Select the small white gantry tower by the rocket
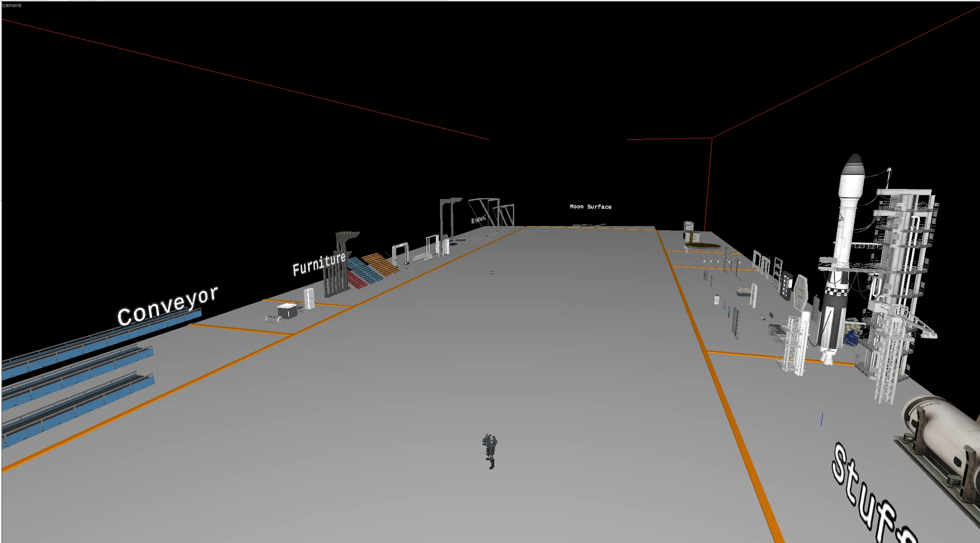Screen dimensions: 980x543 (x=794, y=344)
